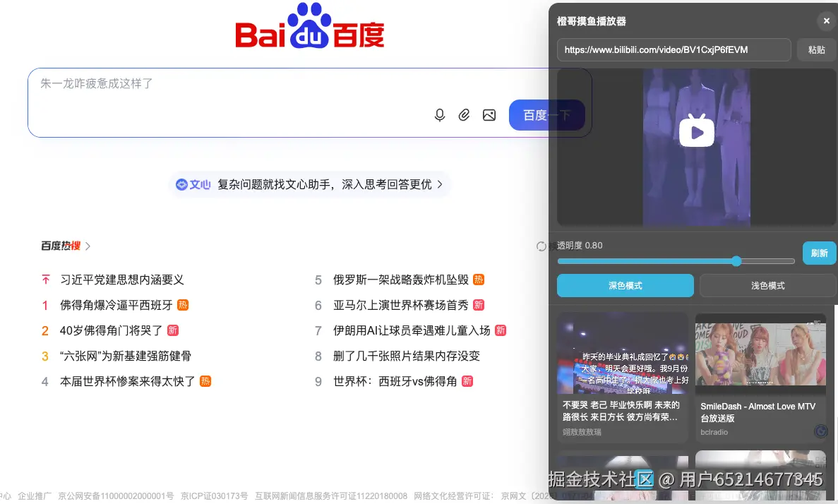
Task: Open 删了几千张照片结果内存没变 topic
Action: pyautogui.click(x=407, y=356)
